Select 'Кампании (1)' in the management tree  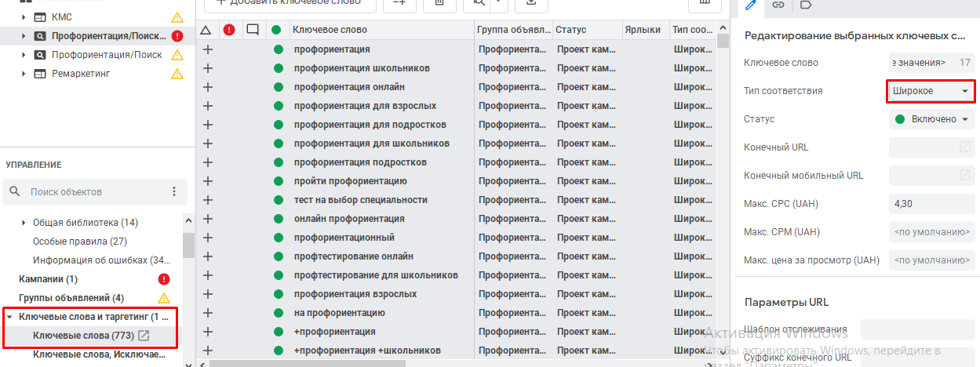[x=48, y=279]
